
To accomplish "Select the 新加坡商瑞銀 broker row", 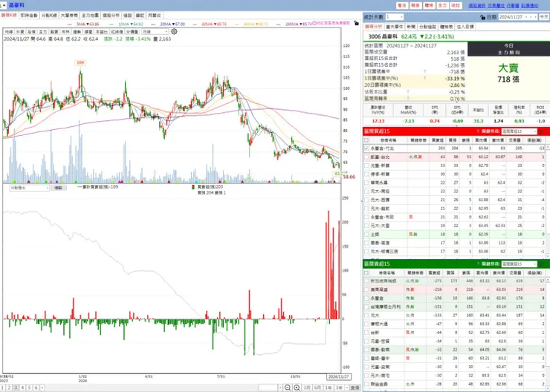I will pyautogui.click(x=453, y=281).
